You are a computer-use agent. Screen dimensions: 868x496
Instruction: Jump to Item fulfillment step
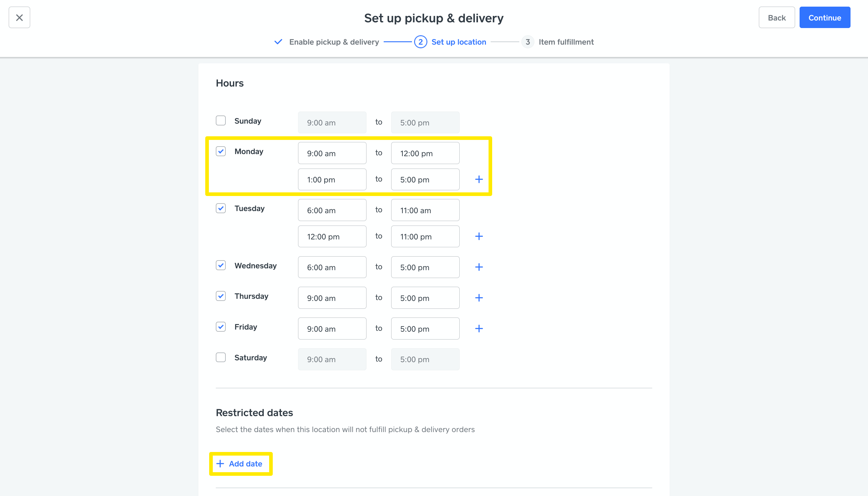point(566,42)
